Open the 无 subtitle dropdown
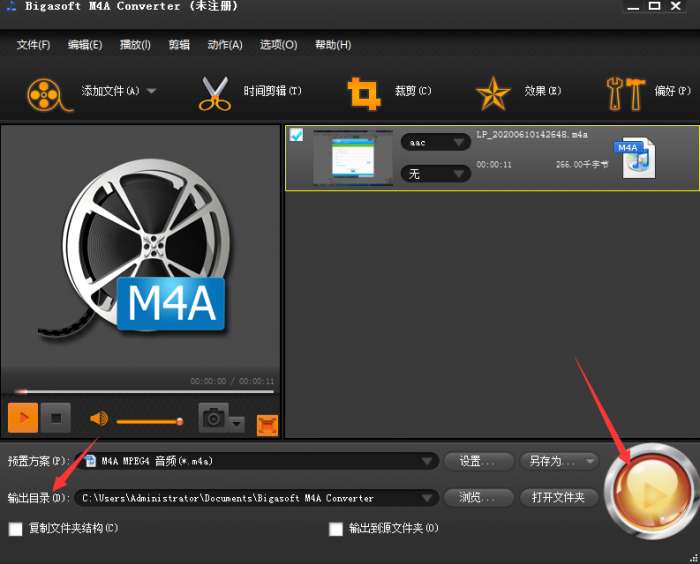Image resolution: width=700 pixels, height=564 pixels. coord(436,173)
